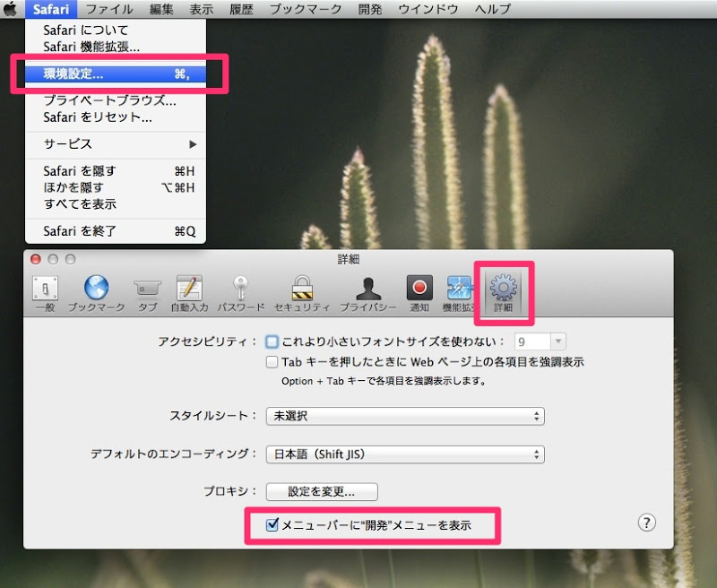717x588 pixels.
Task: Expand the サービス submenu
Action: (116, 144)
